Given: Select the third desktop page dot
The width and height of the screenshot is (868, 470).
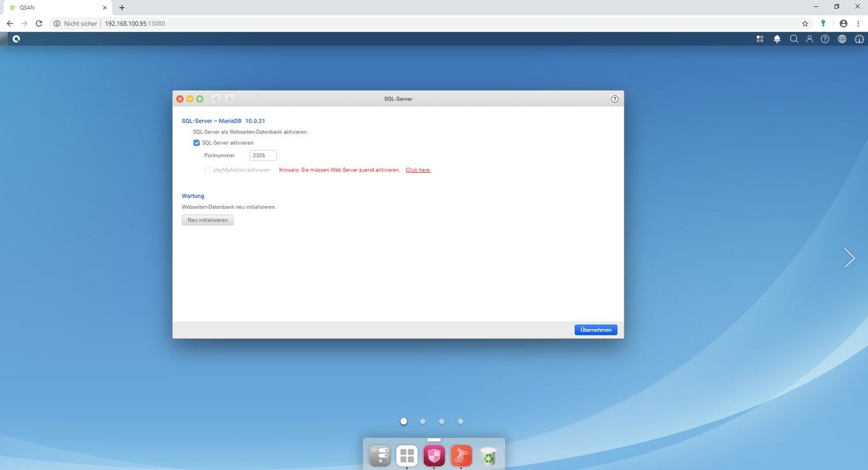Looking at the screenshot, I should coord(442,421).
